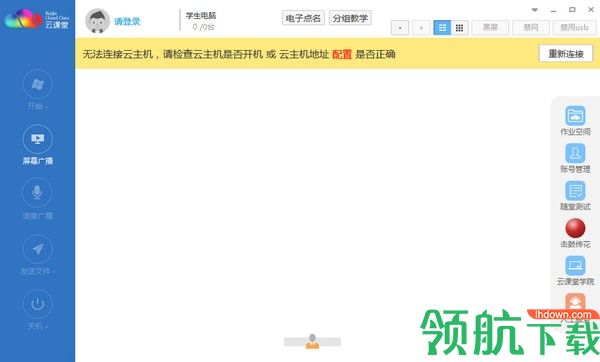This screenshot has height=362, width=600.
Task: Switch to grid view layout
Action: (460, 28)
